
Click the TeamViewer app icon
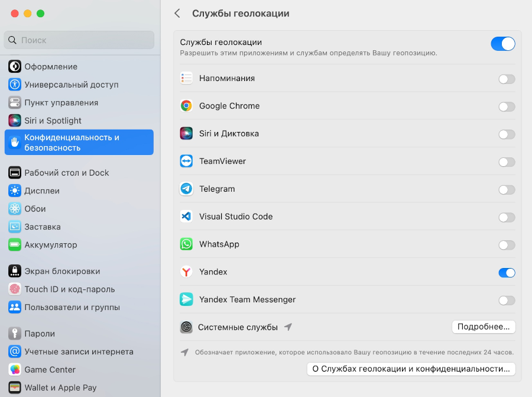click(187, 161)
